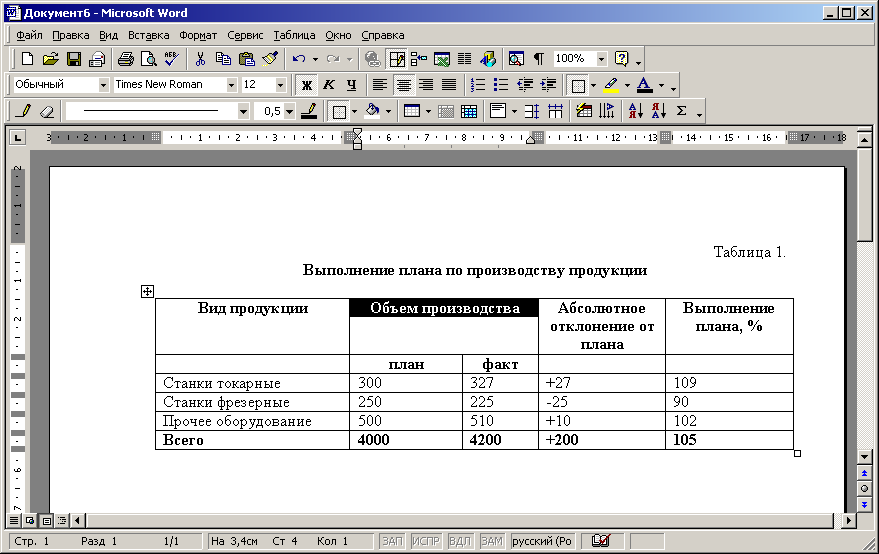Image resolution: width=879 pixels, height=554 pixels.
Task: Select the Draw Table pencil
Action: (x=23, y=111)
